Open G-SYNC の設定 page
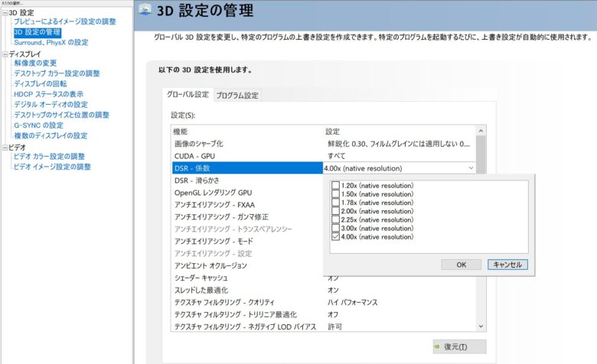The width and height of the screenshot is (597, 364). point(38,125)
